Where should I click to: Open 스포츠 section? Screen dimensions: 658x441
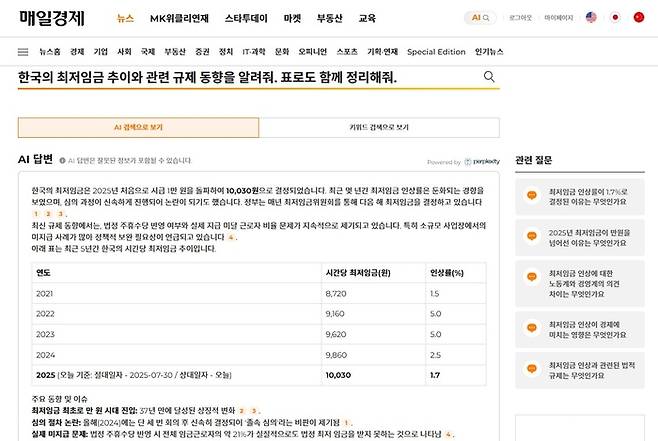click(x=347, y=52)
